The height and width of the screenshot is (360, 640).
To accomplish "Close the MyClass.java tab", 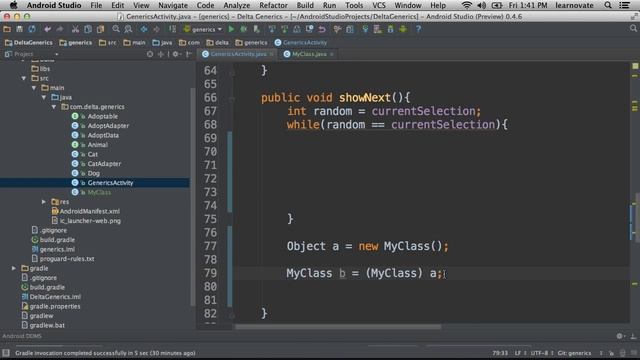I will tap(332, 54).
